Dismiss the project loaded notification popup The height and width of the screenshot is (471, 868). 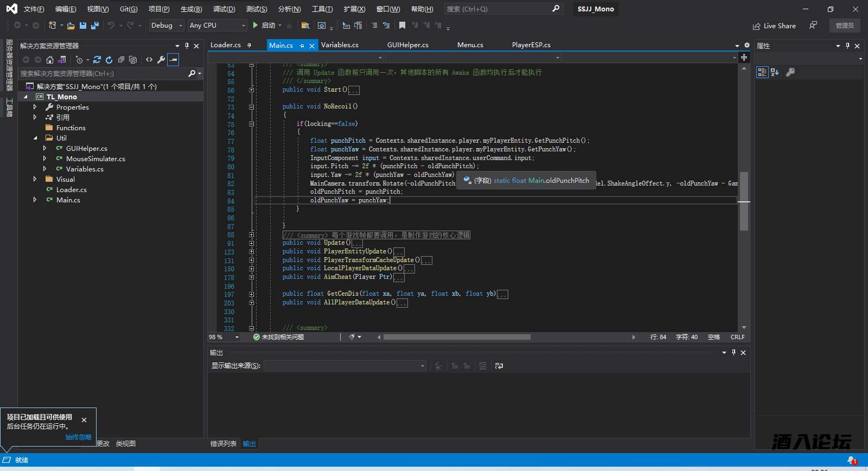tap(84, 420)
